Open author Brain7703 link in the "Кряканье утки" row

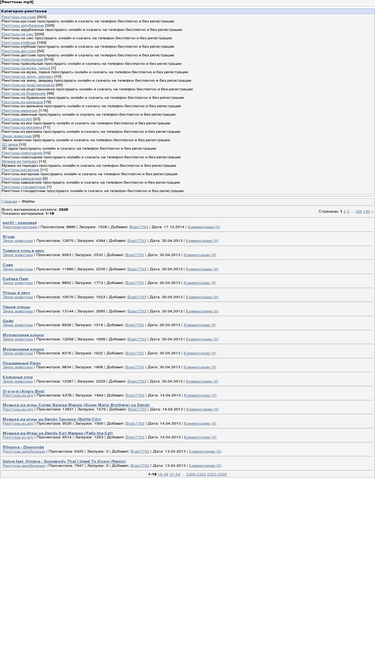[137, 381]
